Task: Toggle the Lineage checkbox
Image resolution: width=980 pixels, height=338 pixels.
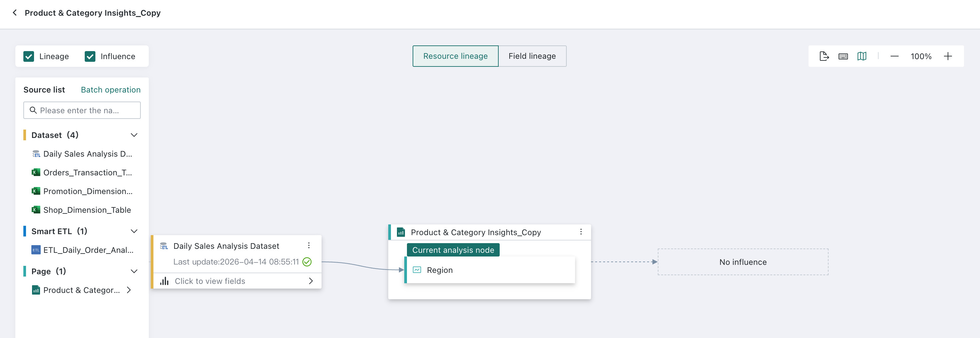Action: pyautogui.click(x=29, y=56)
